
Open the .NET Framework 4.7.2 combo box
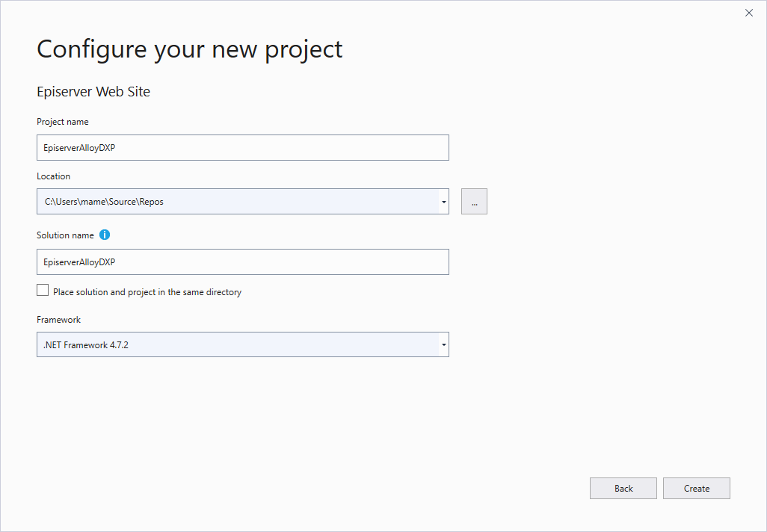(x=239, y=345)
